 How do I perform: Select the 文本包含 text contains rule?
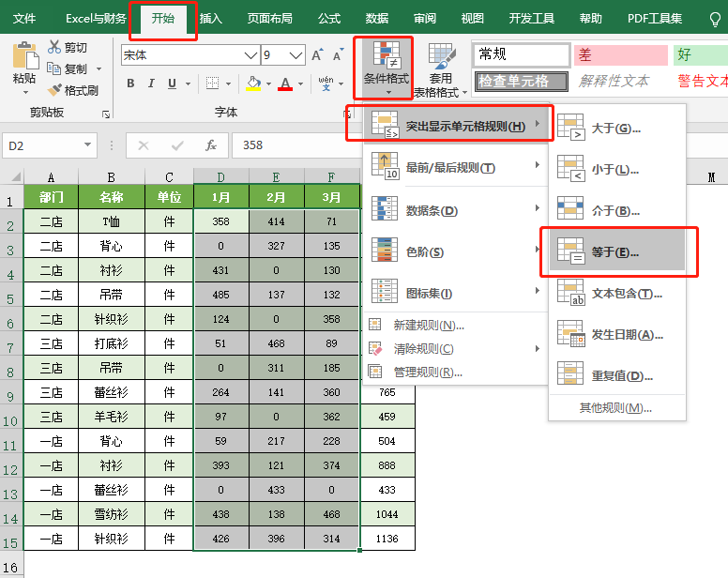pyautogui.click(x=617, y=293)
